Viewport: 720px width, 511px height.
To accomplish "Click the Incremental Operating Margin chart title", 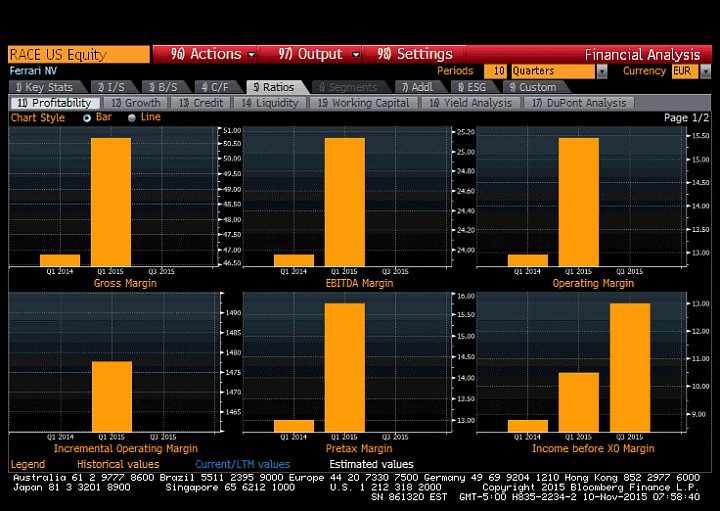I will (x=125, y=449).
